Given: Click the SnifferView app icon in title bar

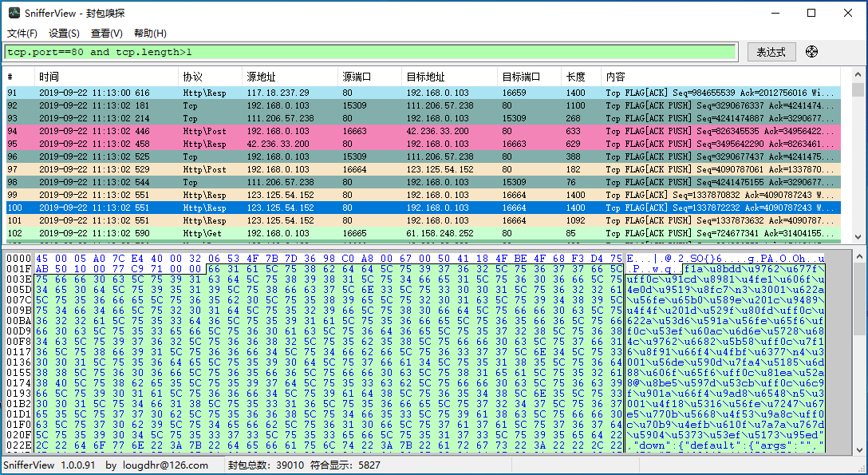Looking at the screenshot, I should 14,13.
